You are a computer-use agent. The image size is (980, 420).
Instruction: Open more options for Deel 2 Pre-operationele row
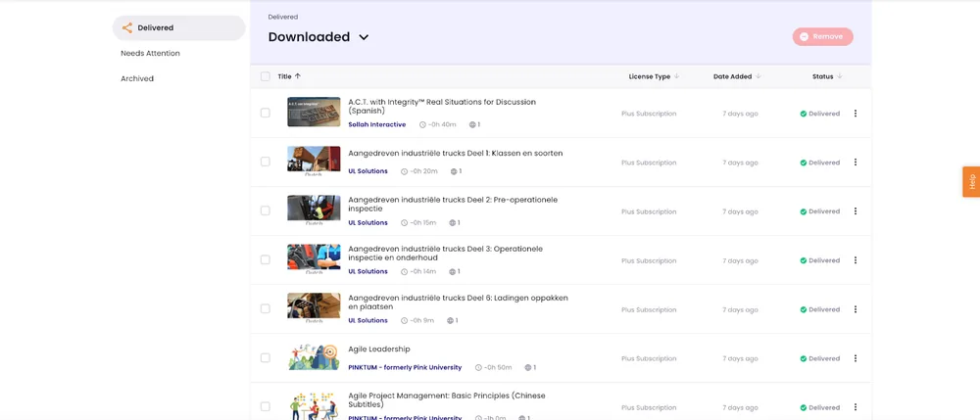click(855, 210)
